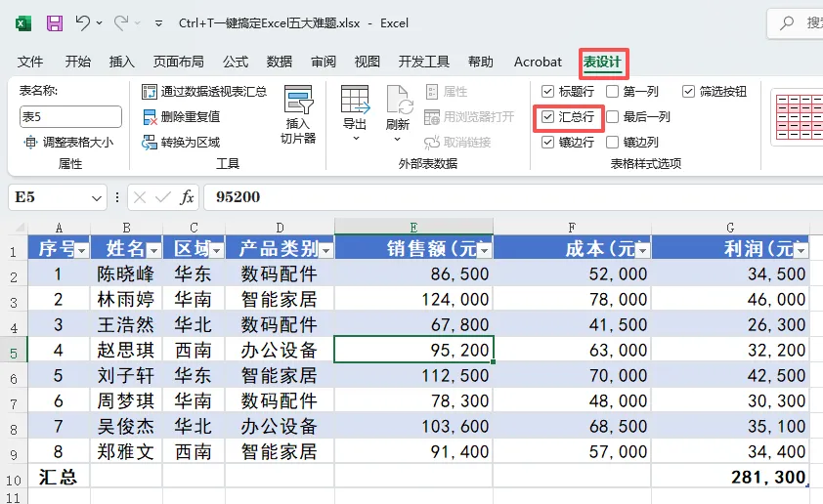
Task: Open the filter dropdown for 姓名 column
Action: click(x=153, y=251)
